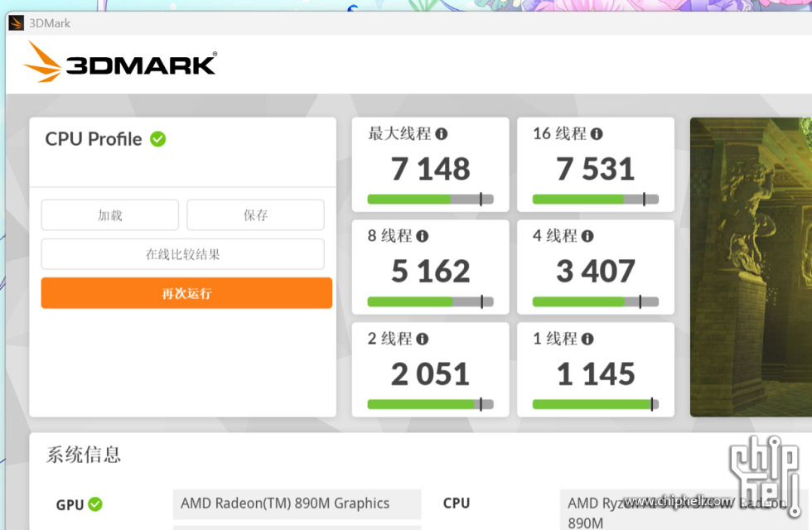Open the info icon next to 16 线程
This screenshot has height=530, width=812.
coord(597,134)
